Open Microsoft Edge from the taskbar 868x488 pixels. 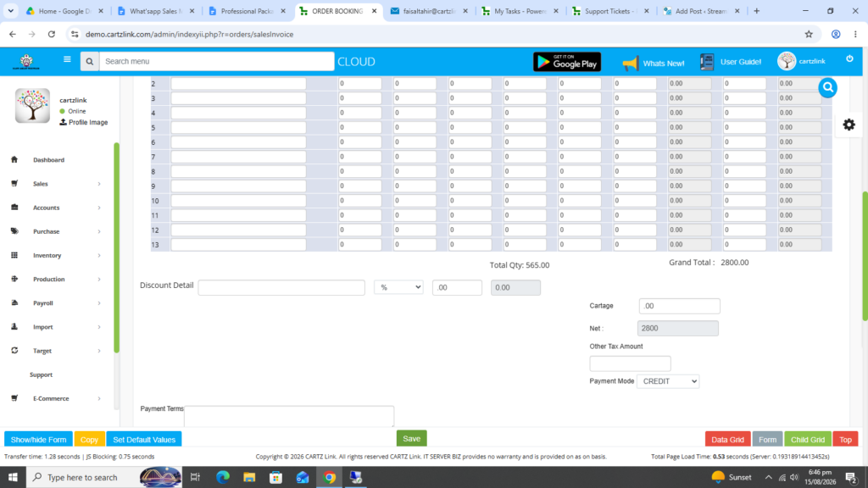coord(223,477)
